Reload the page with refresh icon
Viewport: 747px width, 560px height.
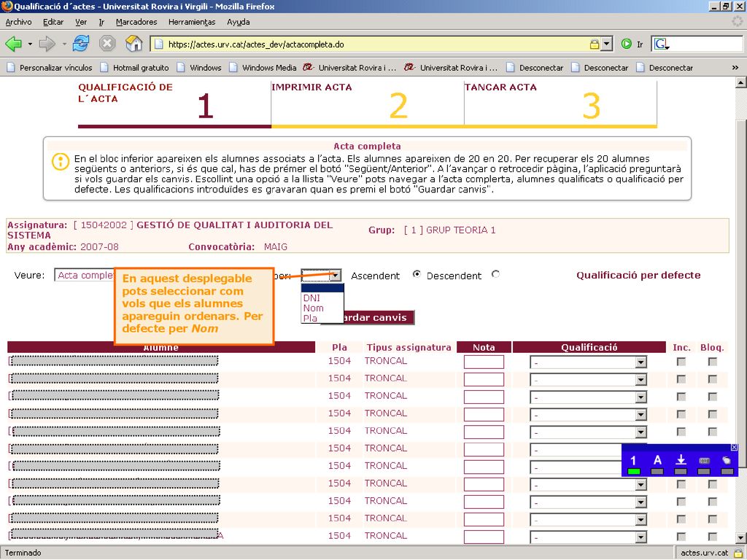tap(81, 44)
